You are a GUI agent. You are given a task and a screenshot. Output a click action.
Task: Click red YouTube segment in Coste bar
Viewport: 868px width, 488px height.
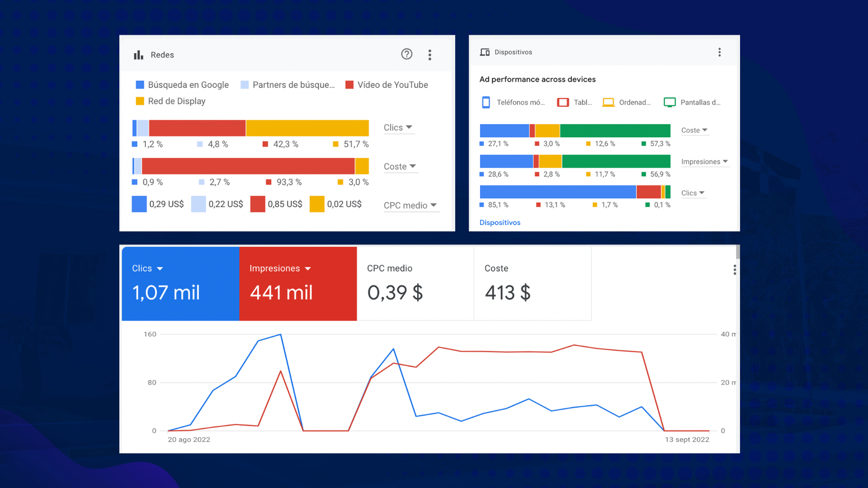click(248, 166)
